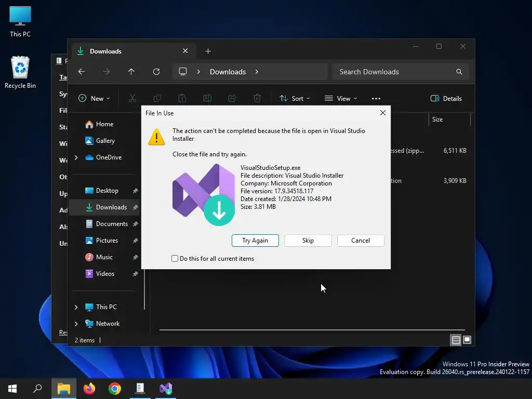The width and height of the screenshot is (532, 399).
Task: Open the Sort dropdown
Action: (294, 98)
